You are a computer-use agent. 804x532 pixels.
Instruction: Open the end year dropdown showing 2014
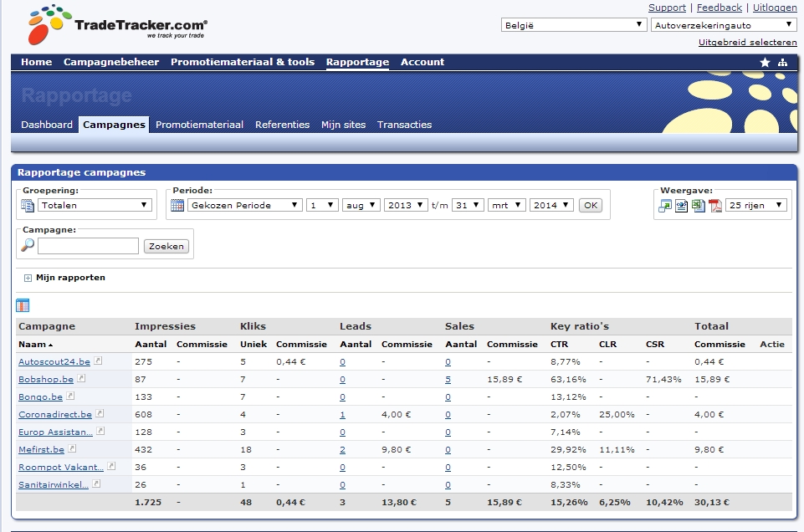coord(551,206)
